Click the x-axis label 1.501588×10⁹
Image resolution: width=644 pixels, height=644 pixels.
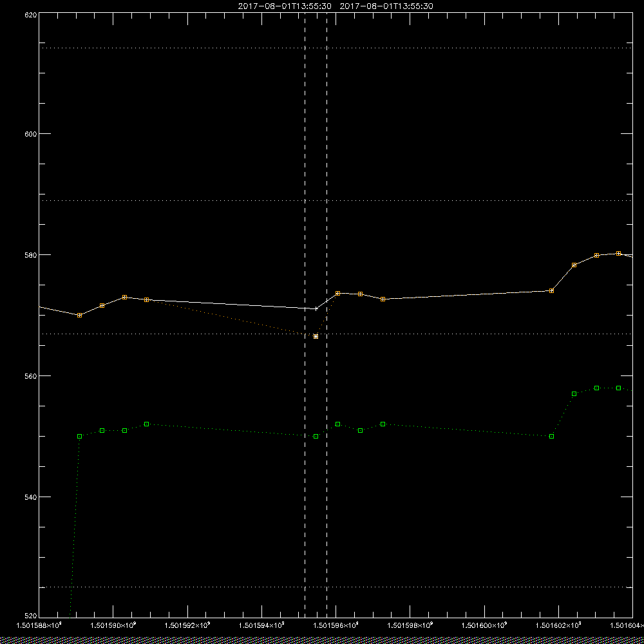click(x=39, y=625)
